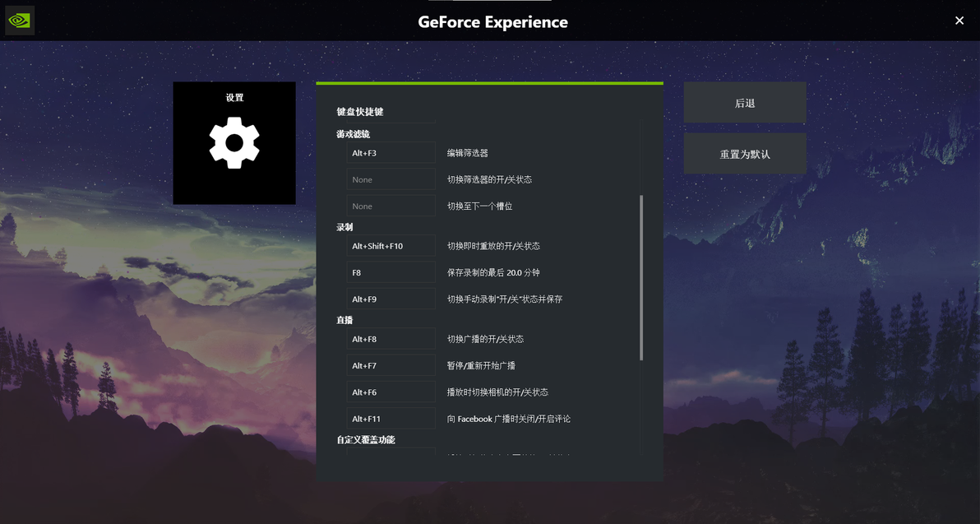
Task: Close the GeForce Experience overlay
Action: coord(959,21)
